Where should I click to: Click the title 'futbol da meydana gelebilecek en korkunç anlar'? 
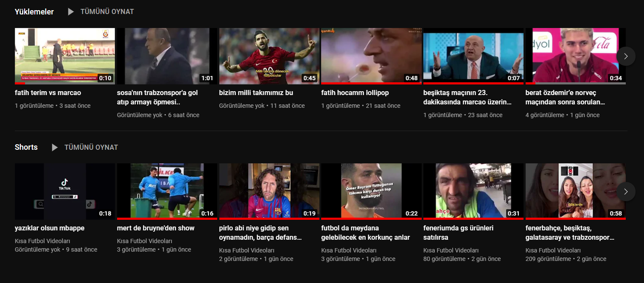click(366, 233)
